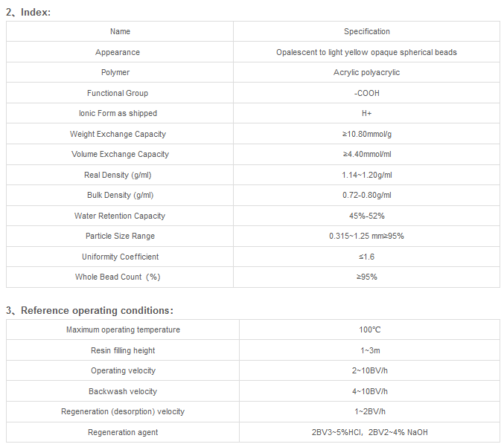Image resolution: width=504 pixels, height=447 pixels.
Task: Select the "Acrylic polyacrylic" polymer value
Action: [366, 73]
